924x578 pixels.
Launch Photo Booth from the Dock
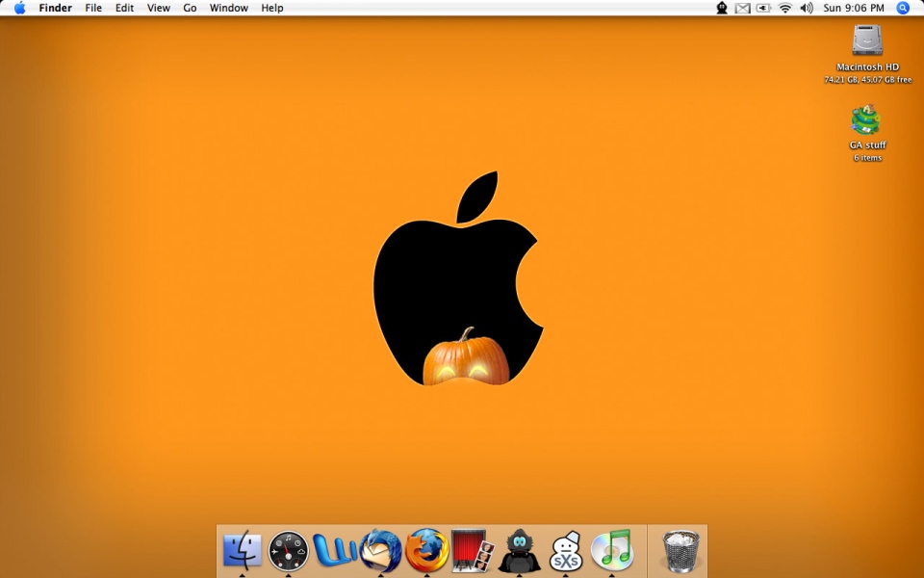473,550
